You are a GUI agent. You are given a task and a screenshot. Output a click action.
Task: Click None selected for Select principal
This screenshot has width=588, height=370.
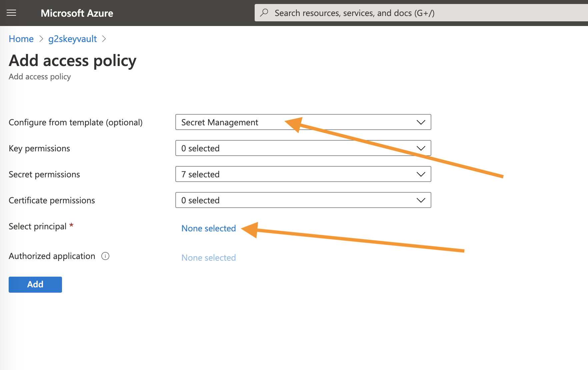[209, 228]
